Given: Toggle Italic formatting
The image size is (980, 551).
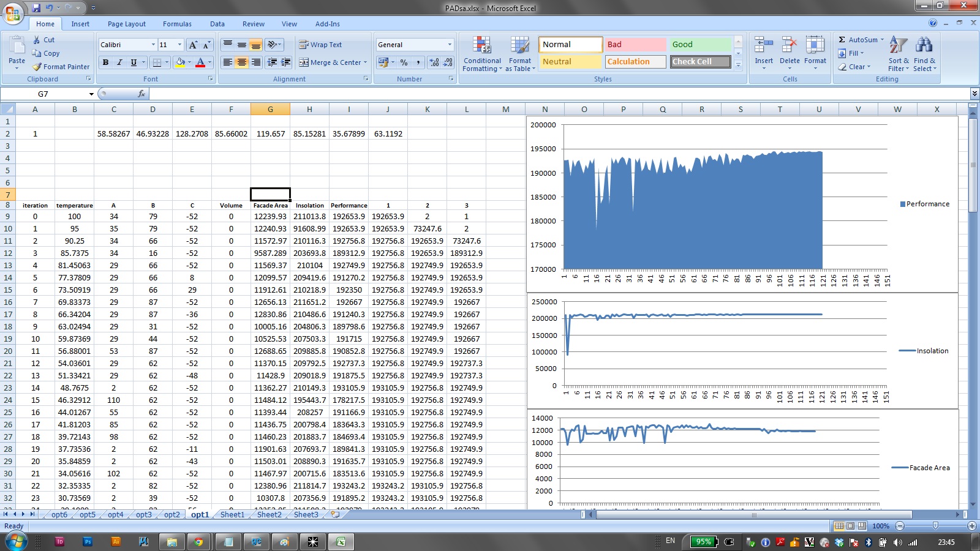Looking at the screenshot, I should coord(119,62).
